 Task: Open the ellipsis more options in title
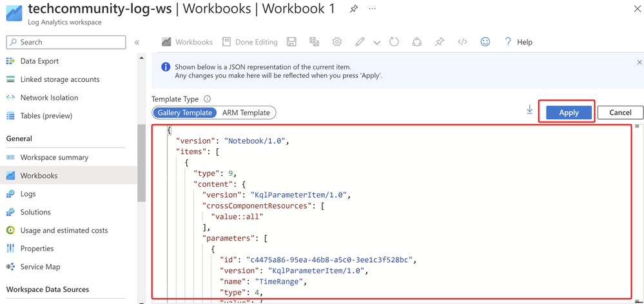coord(372,8)
